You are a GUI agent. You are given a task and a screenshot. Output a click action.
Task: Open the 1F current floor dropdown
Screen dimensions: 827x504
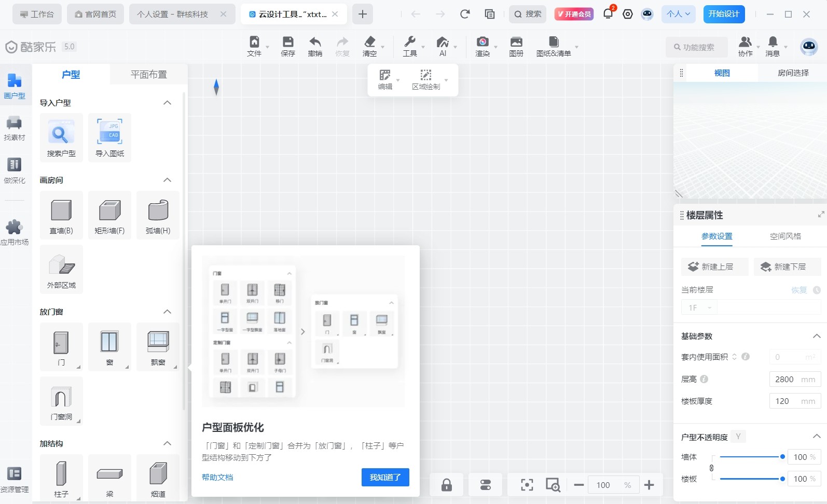(699, 307)
